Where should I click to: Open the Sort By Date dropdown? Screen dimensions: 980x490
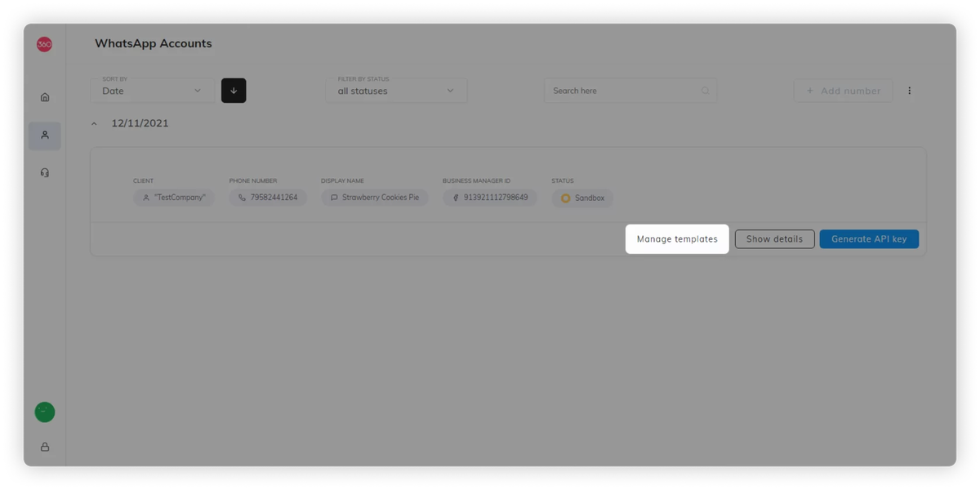[x=152, y=91]
